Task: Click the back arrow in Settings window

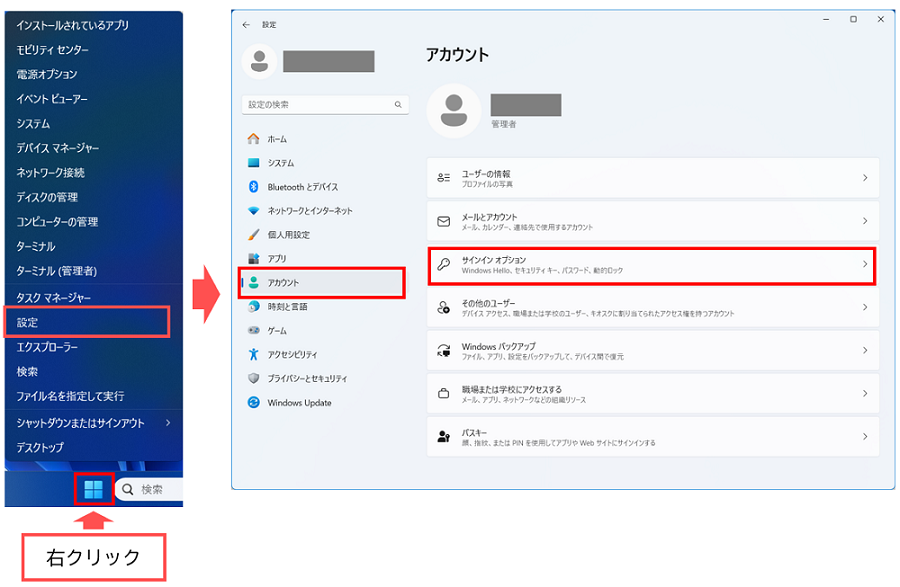Action: click(246, 25)
